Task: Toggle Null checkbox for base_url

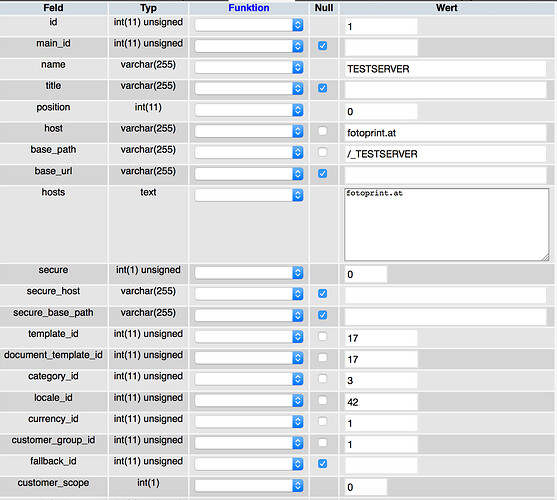Action: (x=323, y=173)
